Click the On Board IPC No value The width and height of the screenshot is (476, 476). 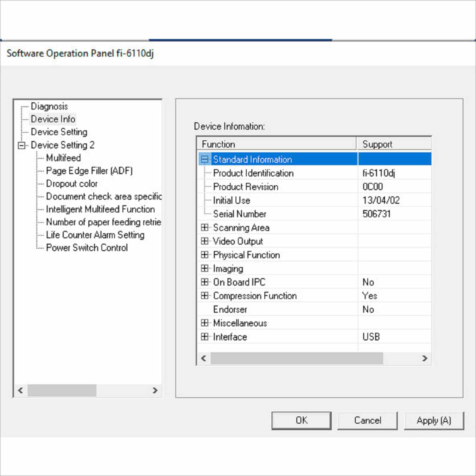pyautogui.click(x=368, y=282)
